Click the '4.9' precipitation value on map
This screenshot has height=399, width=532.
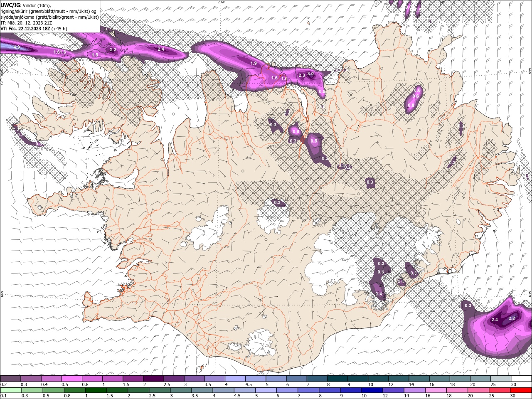(x=17, y=47)
